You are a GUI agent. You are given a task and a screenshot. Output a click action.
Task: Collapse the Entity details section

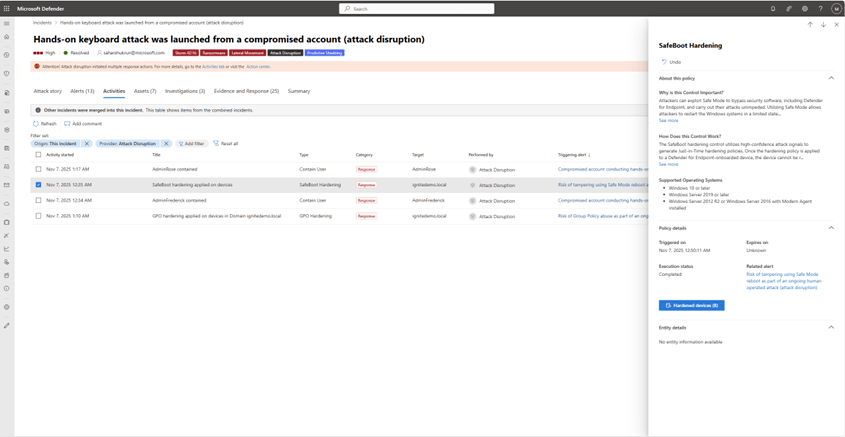point(831,327)
